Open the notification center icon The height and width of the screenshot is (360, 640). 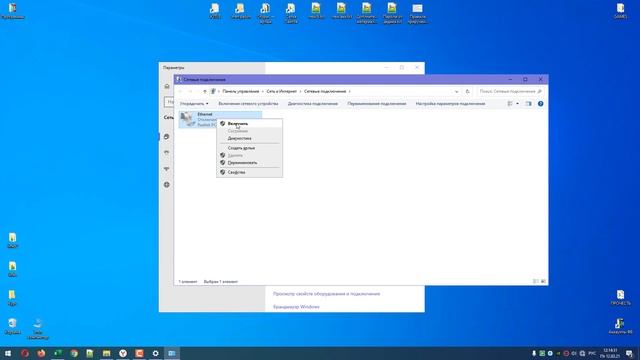(x=630, y=353)
